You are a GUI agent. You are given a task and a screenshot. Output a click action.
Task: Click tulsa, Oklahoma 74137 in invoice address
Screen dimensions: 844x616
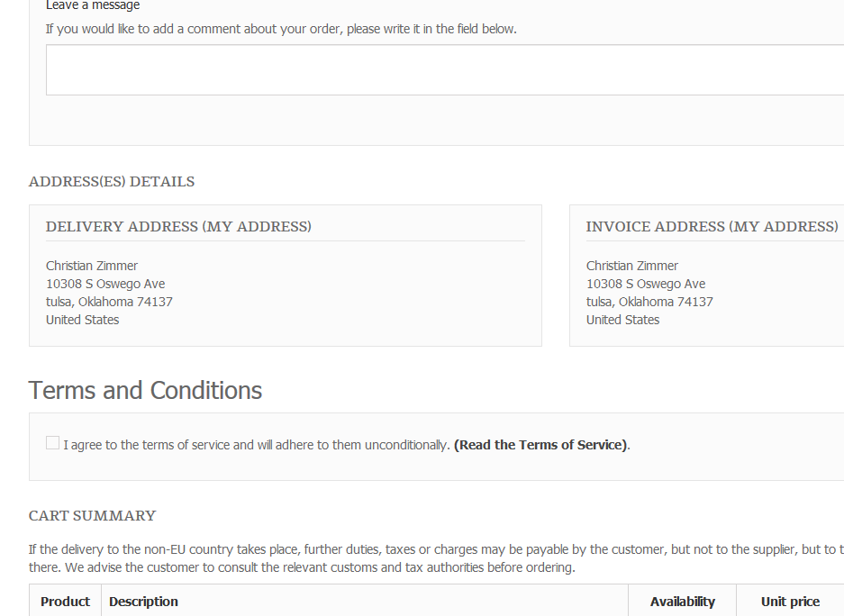point(649,302)
